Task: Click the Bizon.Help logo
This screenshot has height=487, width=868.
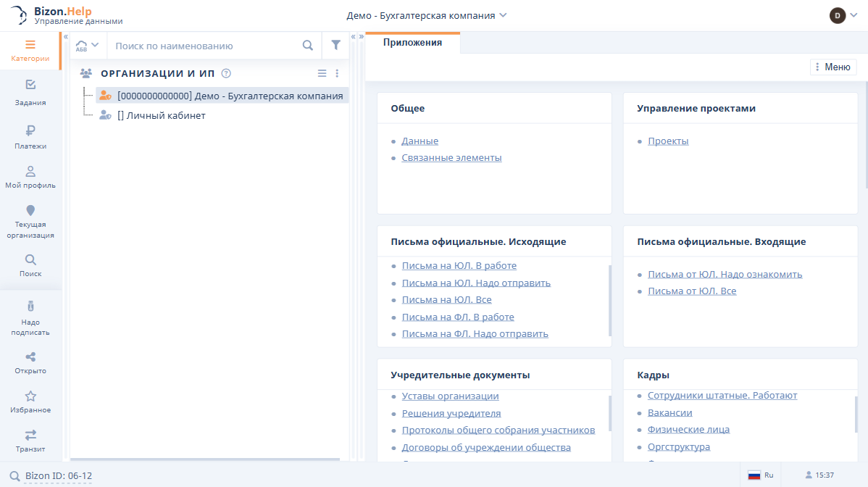Action: (x=65, y=15)
